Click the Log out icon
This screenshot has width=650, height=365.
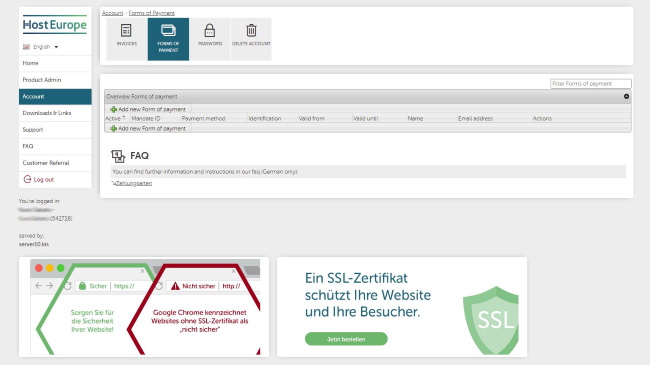[27, 179]
